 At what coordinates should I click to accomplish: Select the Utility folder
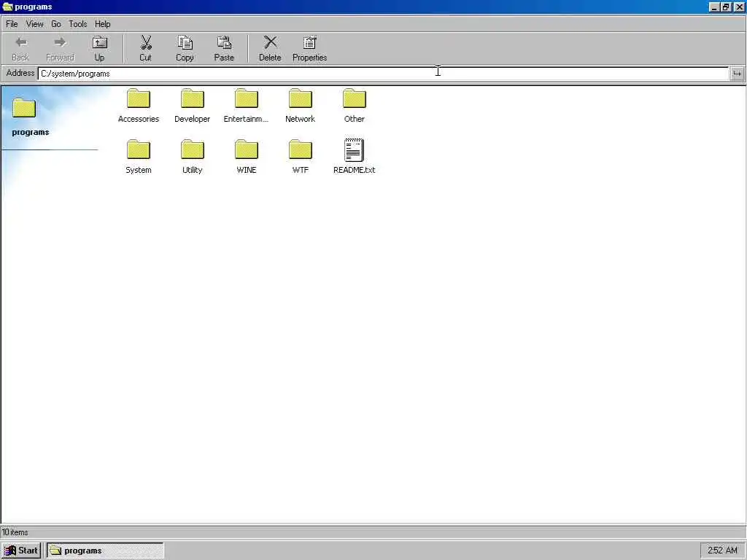(x=192, y=157)
